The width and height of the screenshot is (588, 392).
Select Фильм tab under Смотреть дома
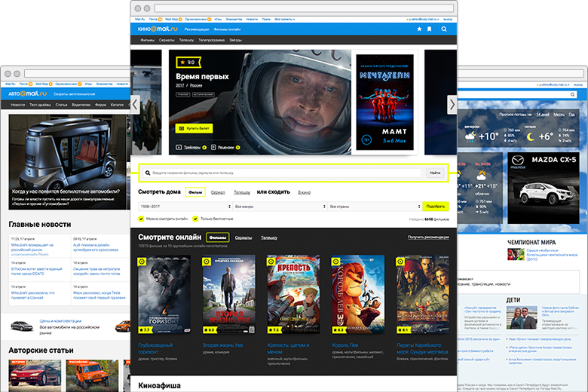point(195,192)
